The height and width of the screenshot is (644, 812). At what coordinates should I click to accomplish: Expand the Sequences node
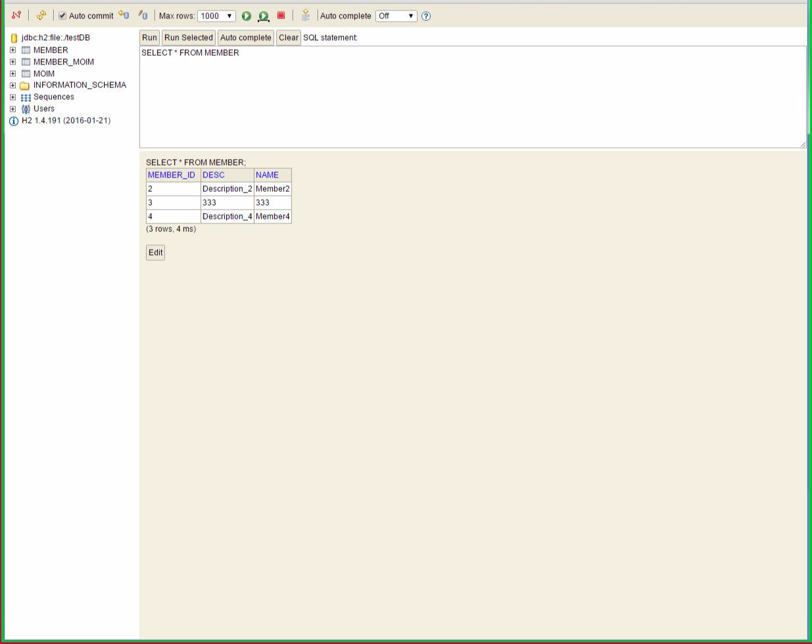coord(12,97)
